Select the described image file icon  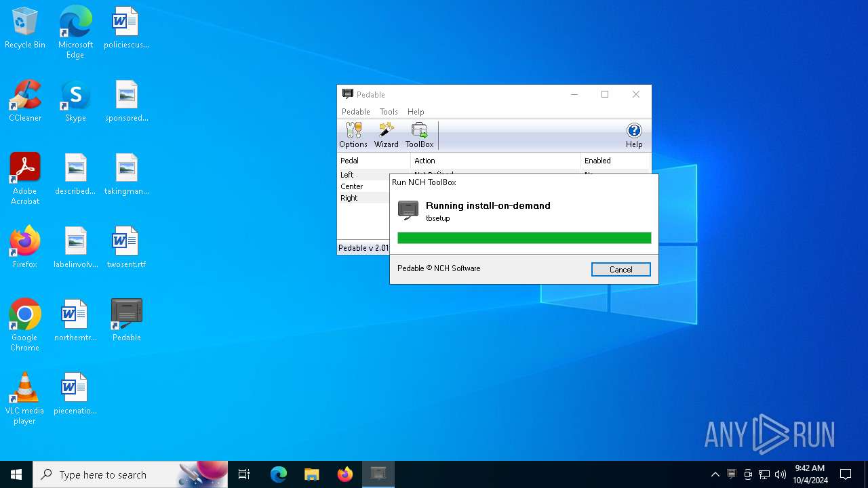point(75,175)
